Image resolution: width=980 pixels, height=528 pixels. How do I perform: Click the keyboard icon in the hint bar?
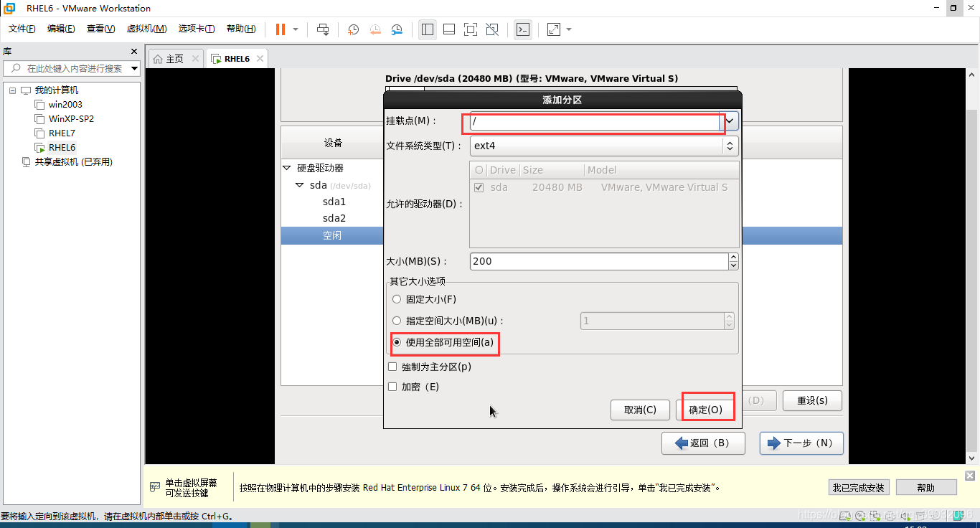pyautogui.click(x=155, y=487)
